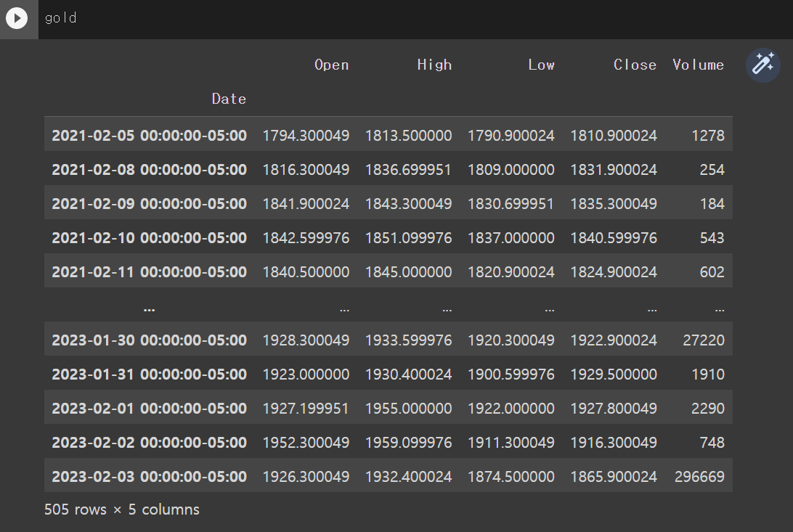Screen dimensions: 793x532
Task: Click Open value 1926.300049
Action: point(306,476)
